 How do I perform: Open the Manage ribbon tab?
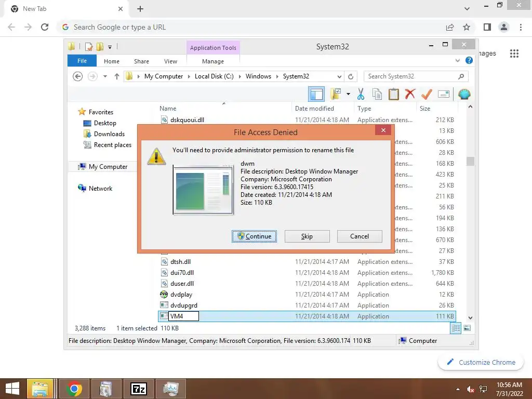pyautogui.click(x=213, y=61)
